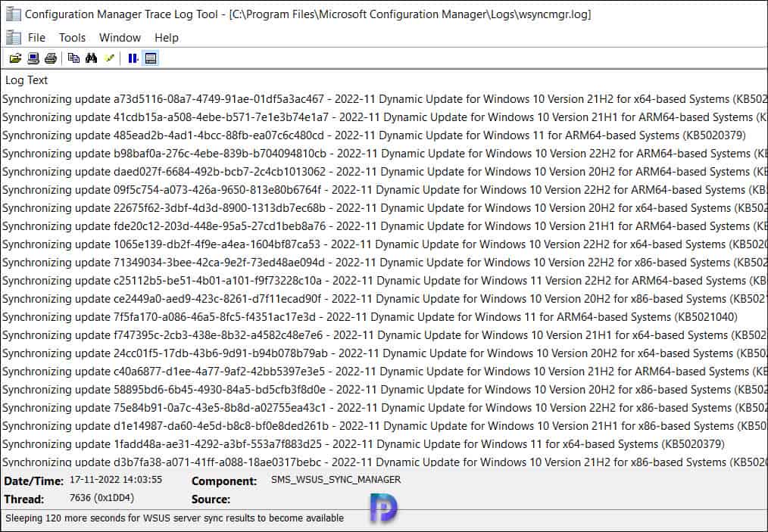Select log line with update 41cdb15a-a508-4ebe-b571-7e1e3b74e1a7
Image resolution: width=768 pixels, height=532 pixels.
384,117
